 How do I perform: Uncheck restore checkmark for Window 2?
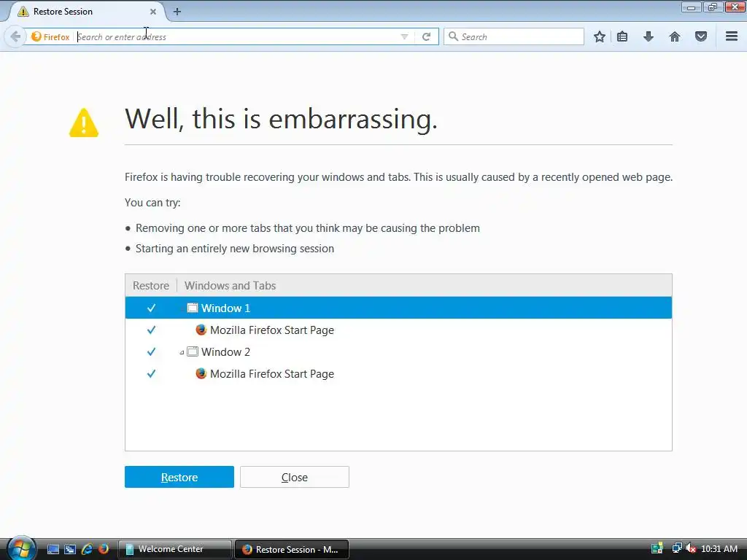[151, 352]
